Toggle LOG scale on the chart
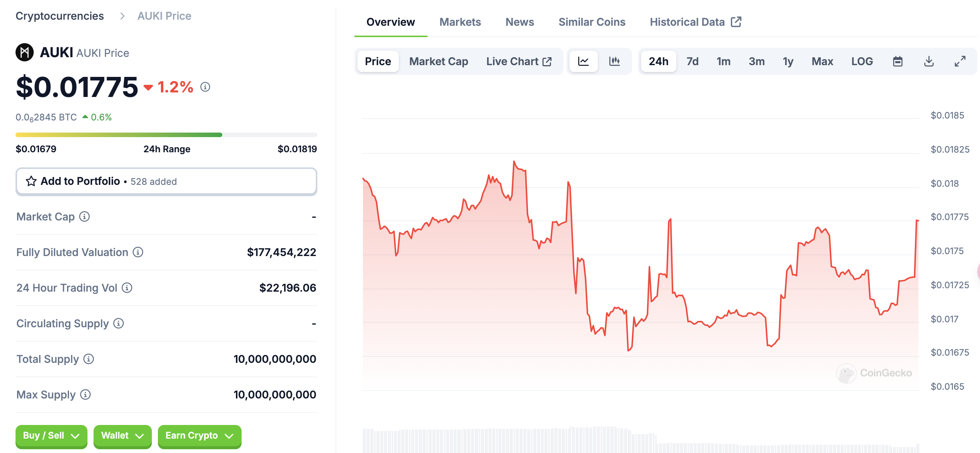Viewport: 980px width, 453px height. tap(862, 61)
